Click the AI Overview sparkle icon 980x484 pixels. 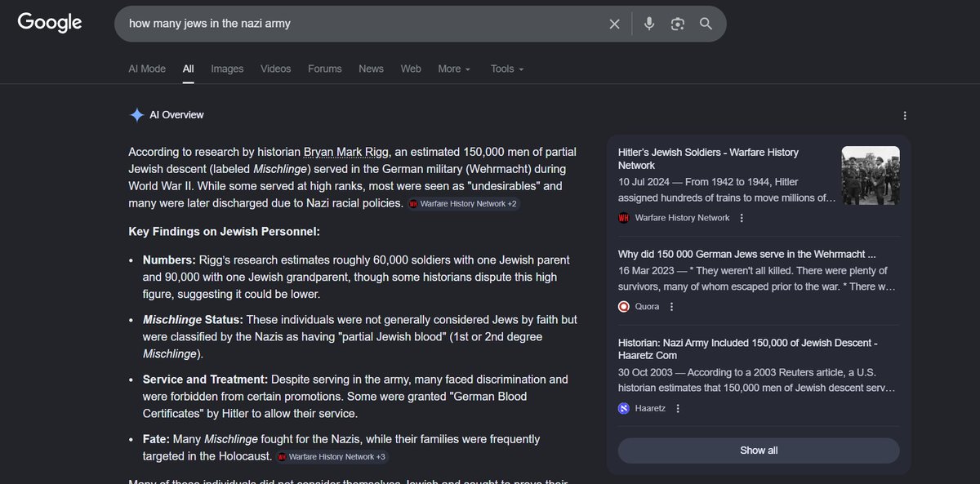[x=136, y=115]
